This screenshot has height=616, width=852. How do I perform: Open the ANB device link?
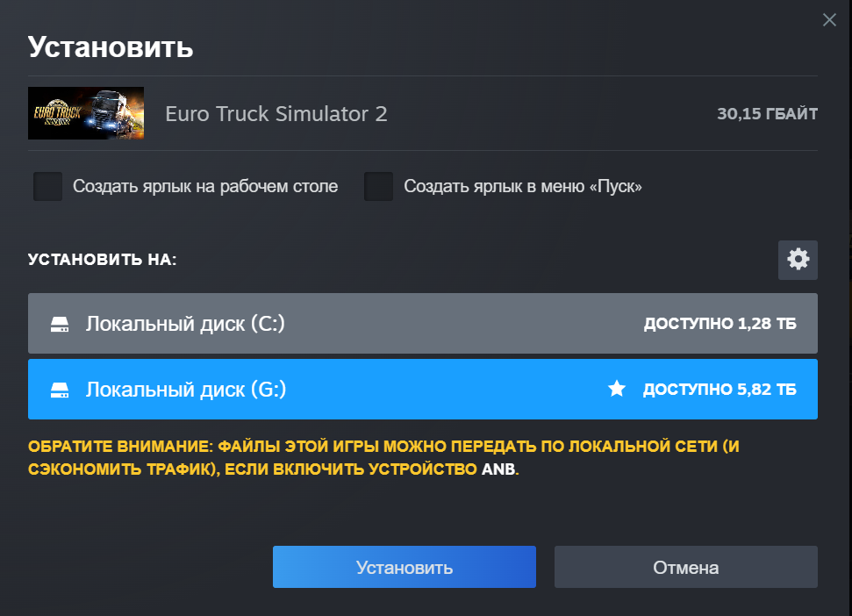pos(498,469)
